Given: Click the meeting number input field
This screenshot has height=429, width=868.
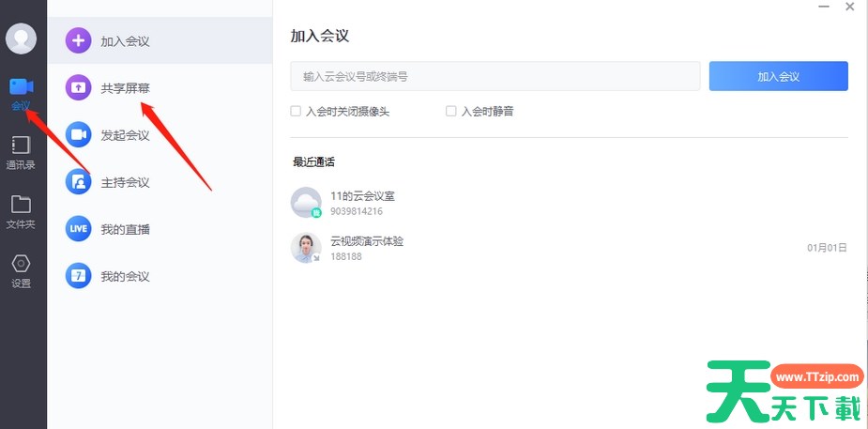Looking at the screenshot, I should [x=495, y=76].
